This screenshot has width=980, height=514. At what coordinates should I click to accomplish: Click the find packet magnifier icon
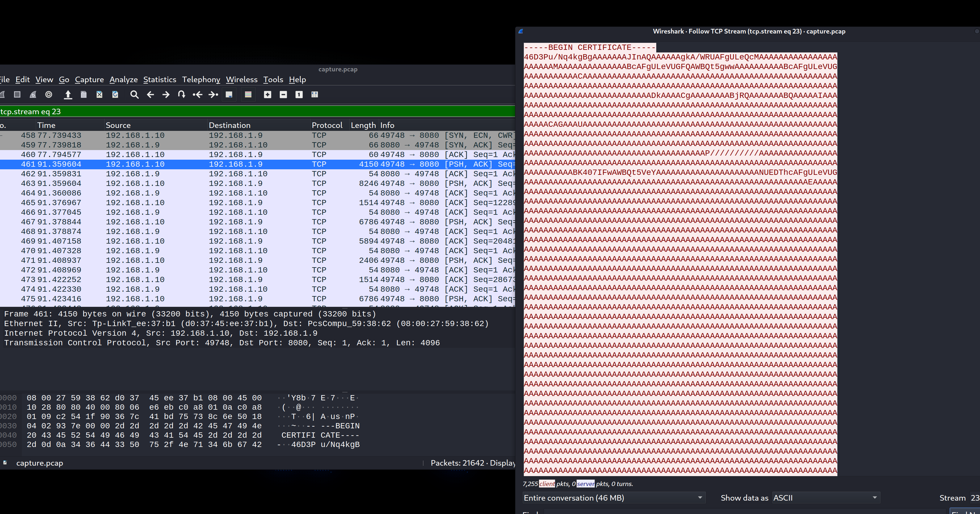coord(134,95)
